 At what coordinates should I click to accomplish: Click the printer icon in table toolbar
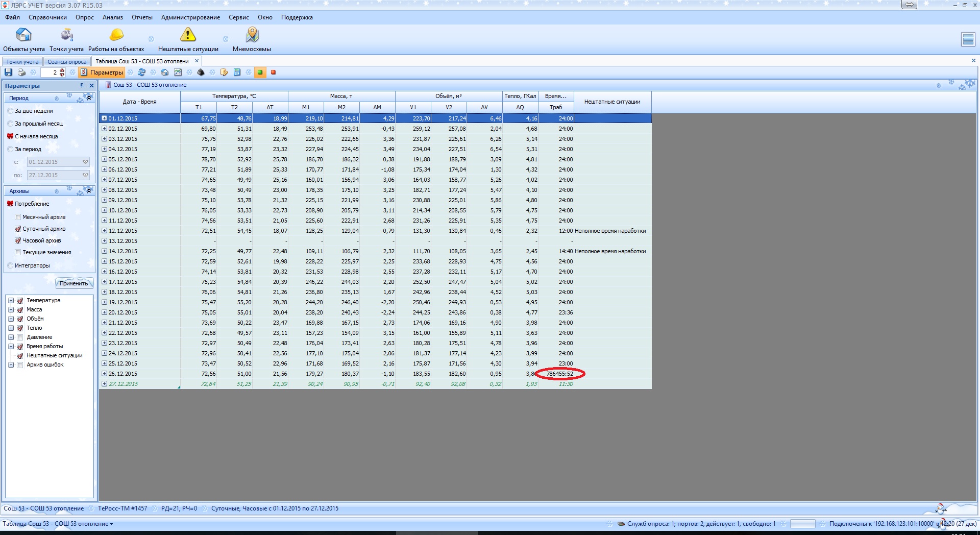(x=21, y=72)
